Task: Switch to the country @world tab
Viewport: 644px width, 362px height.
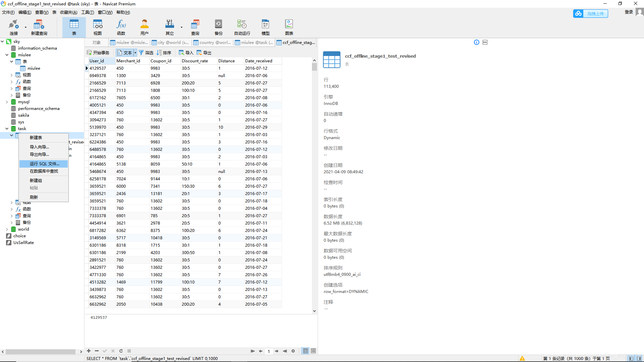Action: (212, 43)
